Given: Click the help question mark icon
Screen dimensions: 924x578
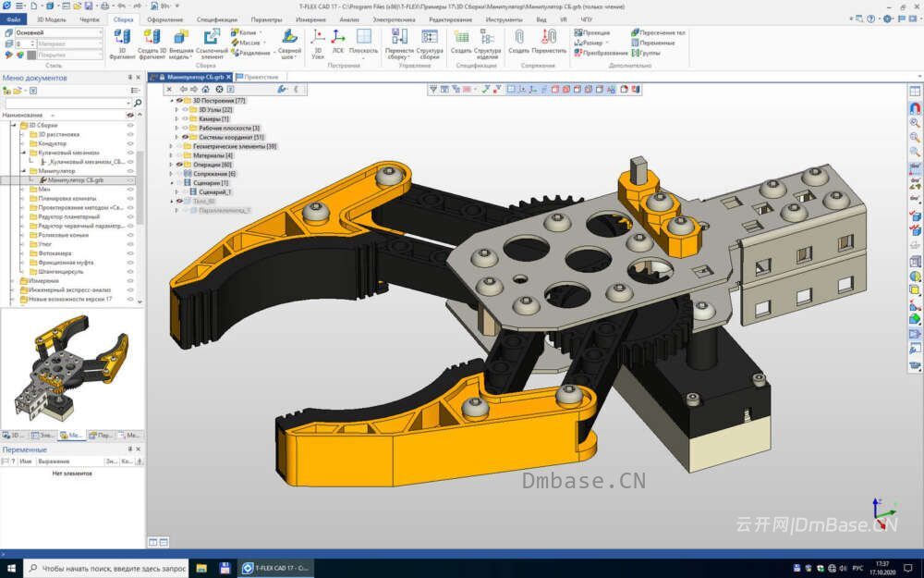Looking at the screenshot, I should pos(871,18).
